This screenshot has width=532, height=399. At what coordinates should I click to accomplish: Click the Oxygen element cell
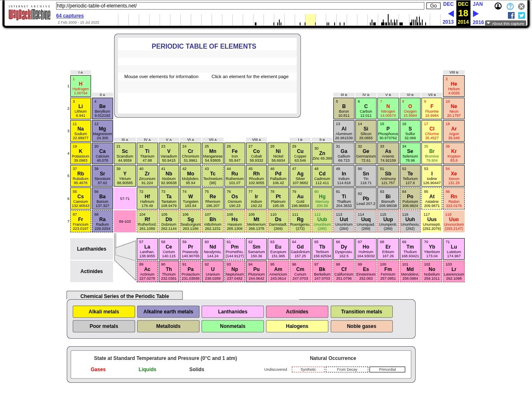(410, 108)
